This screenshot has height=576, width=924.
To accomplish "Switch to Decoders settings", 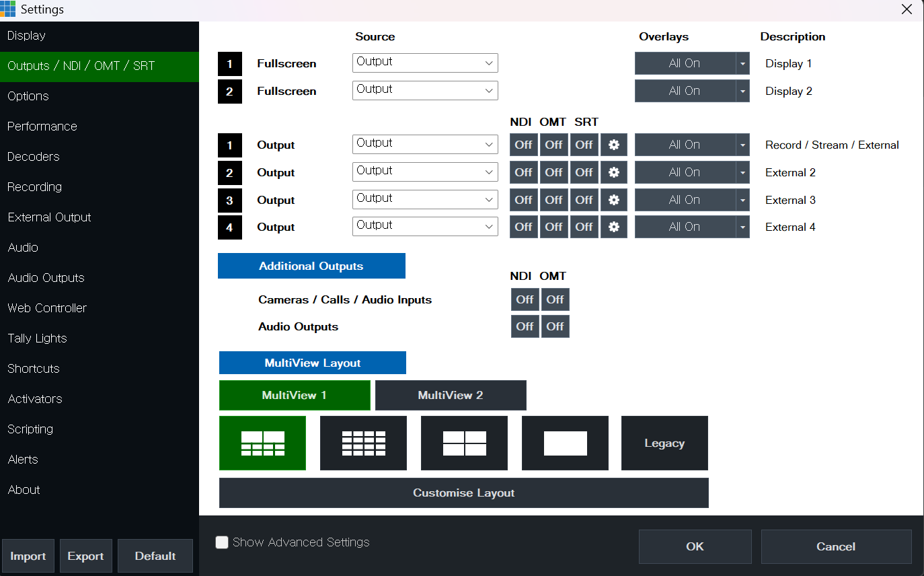I will (x=100, y=157).
